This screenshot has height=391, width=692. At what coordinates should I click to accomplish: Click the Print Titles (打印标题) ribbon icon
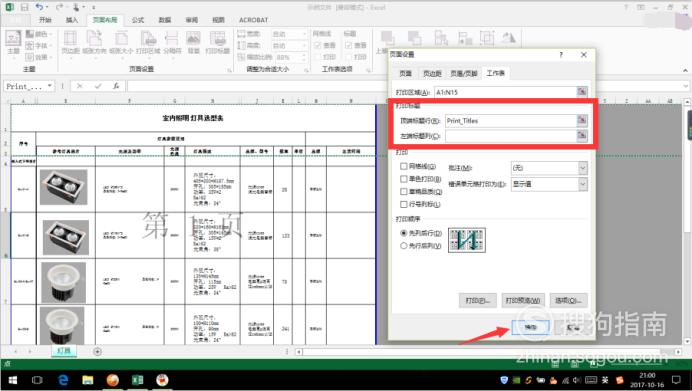pyautogui.click(x=218, y=42)
